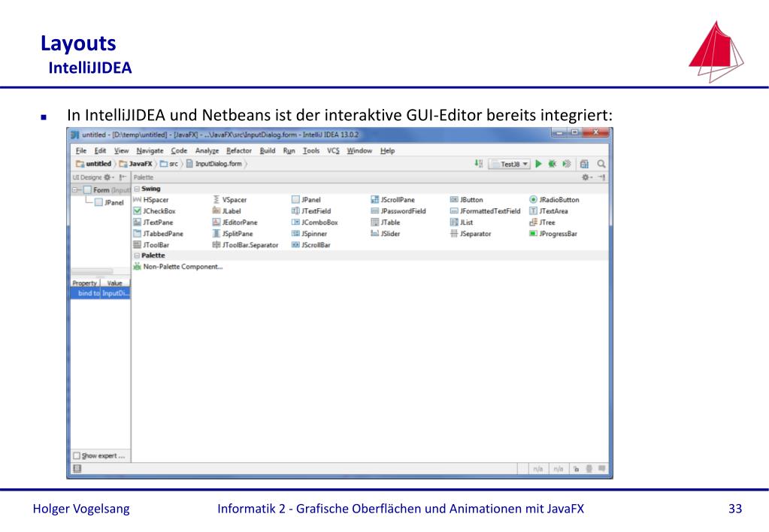Open UI Designer panel gear settings
The width and height of the screenshot is (769, 532).
[x=108, y=177]
